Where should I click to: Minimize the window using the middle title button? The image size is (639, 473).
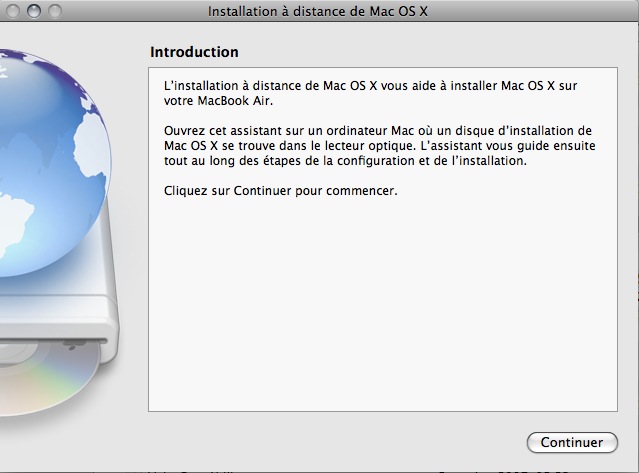[34, 11]
